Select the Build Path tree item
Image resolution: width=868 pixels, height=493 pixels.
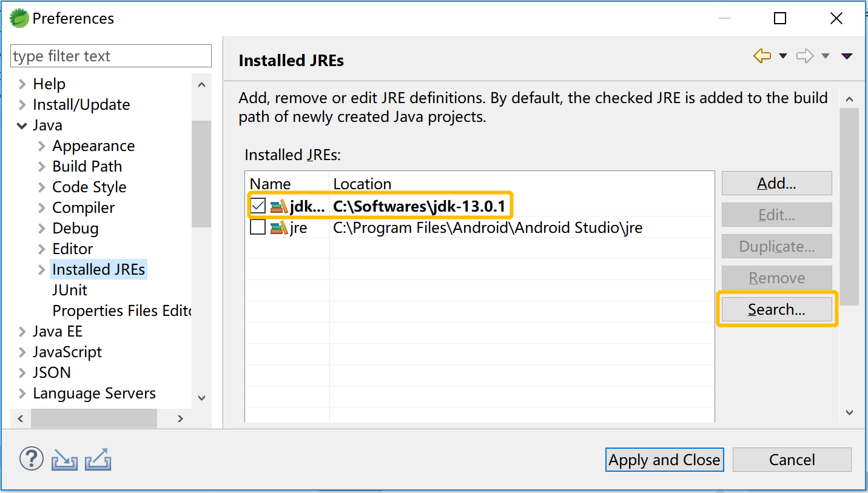coord(87,167)
